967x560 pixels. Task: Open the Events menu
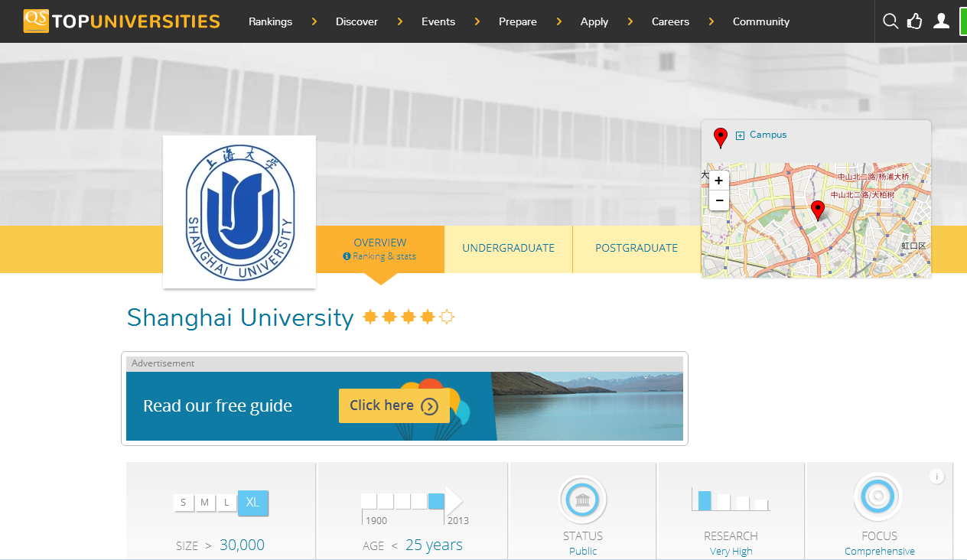click(438, 21)
